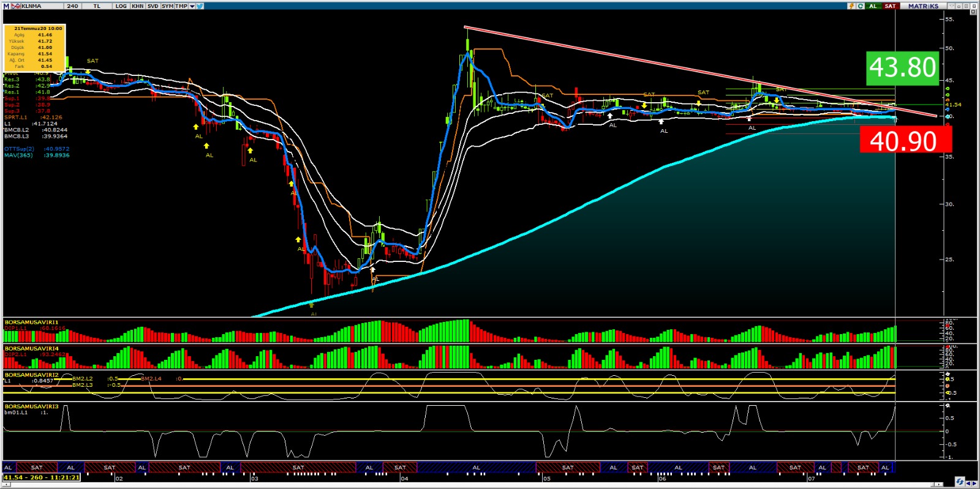The image size is (980, 489).
Task: Toggle LOG scale on the chart
Action: point(121,6)
